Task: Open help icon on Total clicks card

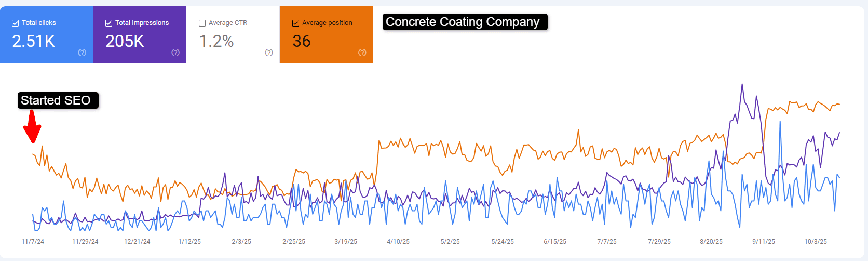Action: [x=82, y=53]
